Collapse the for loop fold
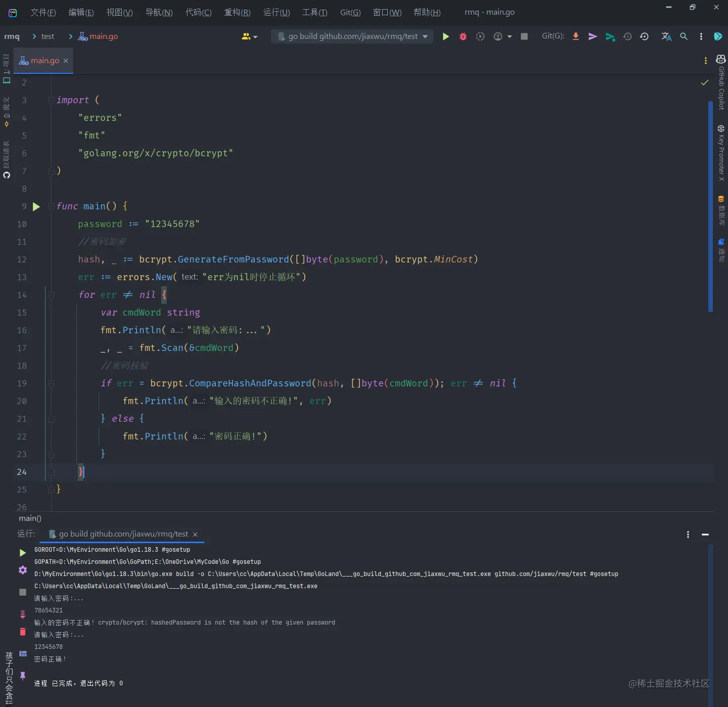 51,295
